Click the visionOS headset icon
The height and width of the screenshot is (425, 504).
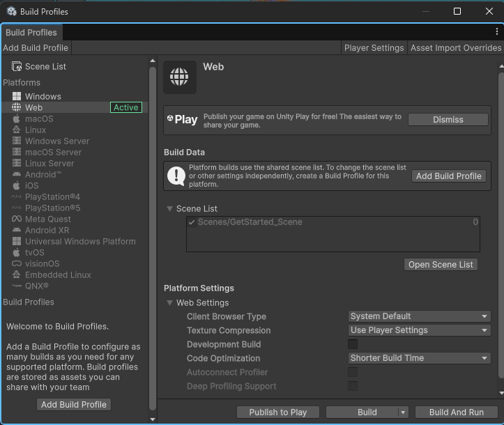point(17,264)
